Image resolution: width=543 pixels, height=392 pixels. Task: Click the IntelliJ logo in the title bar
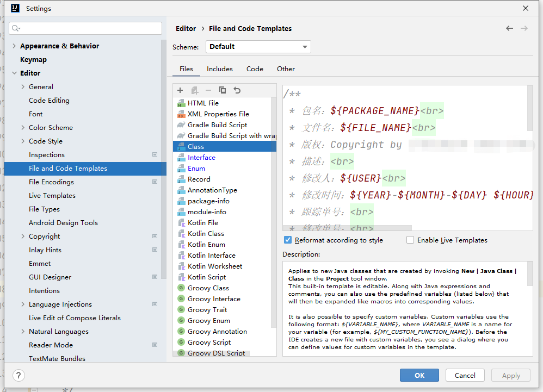click(15, 8)
